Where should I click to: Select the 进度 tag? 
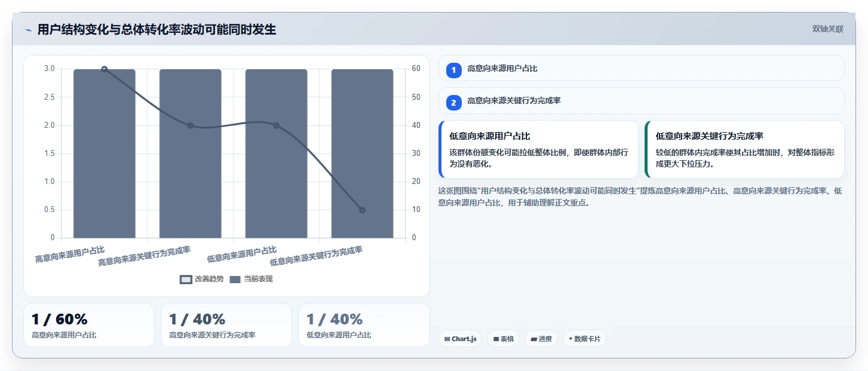point(541,339)
